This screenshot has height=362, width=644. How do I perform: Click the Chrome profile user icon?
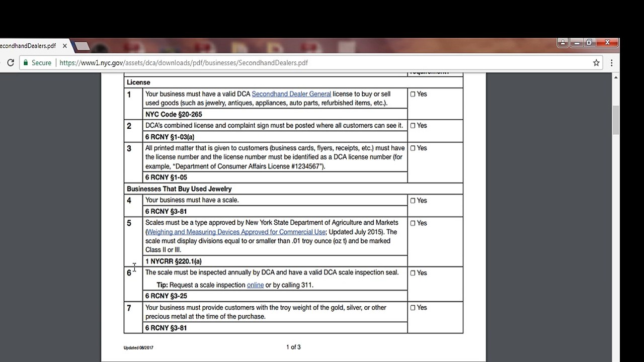tap(562, 43)
